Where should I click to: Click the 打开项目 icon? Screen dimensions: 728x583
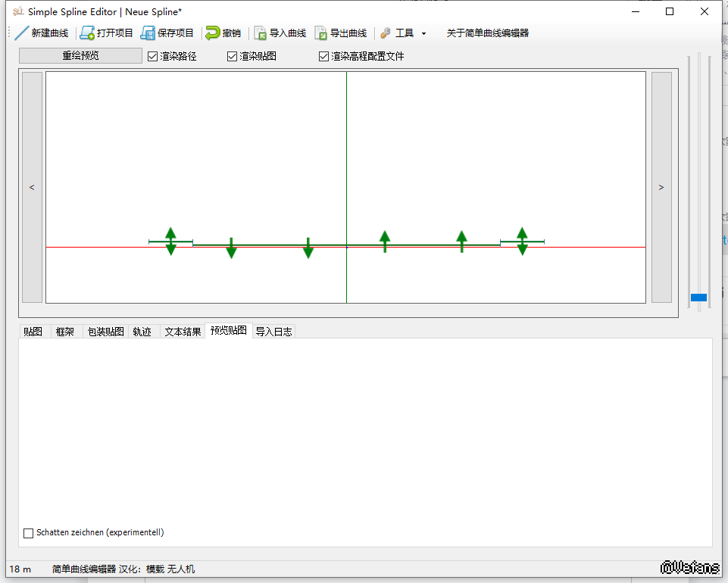click(87, 33)
